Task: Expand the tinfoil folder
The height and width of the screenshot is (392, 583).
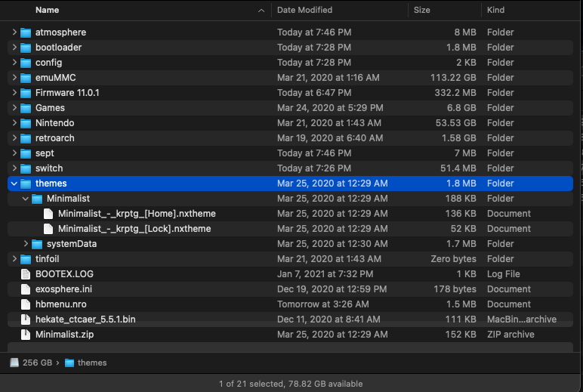Action: [14, 259]
